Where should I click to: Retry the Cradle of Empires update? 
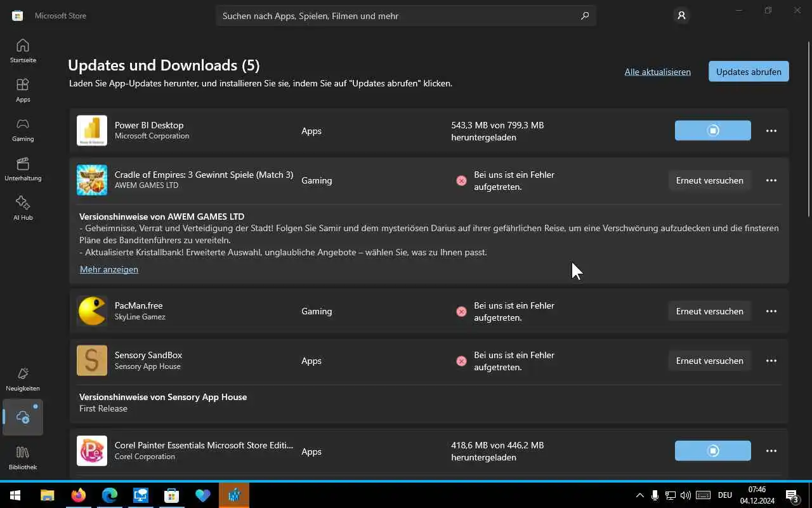tap(710, 180)
